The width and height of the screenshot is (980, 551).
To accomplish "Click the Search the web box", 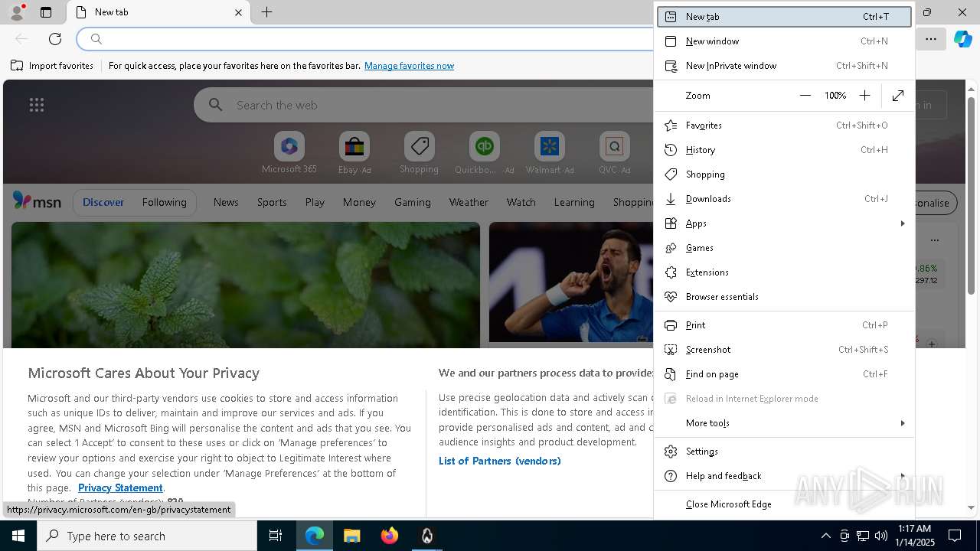I will click(x=425, y=106).
